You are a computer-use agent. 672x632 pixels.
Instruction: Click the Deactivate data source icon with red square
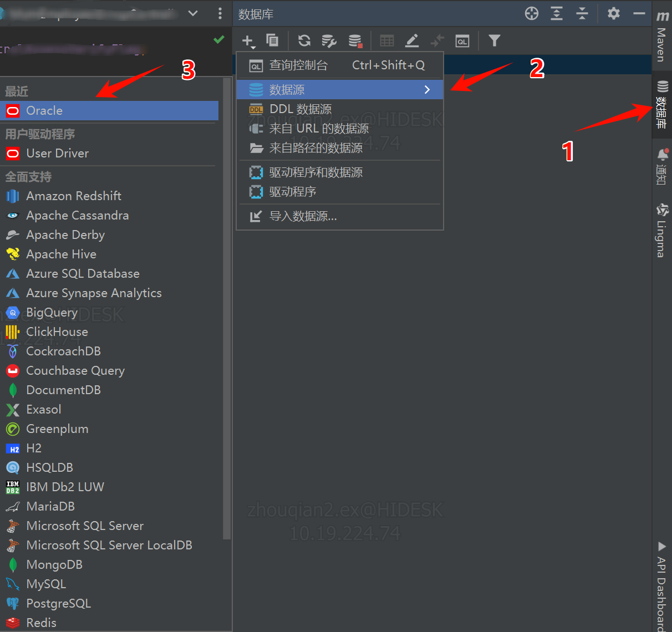pos(355,40)
